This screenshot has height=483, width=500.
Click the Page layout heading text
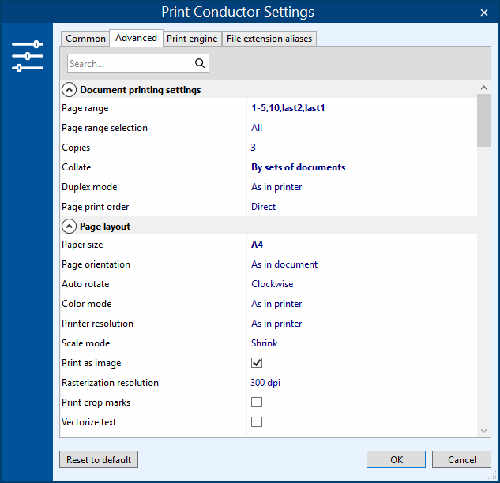[105, 227]
